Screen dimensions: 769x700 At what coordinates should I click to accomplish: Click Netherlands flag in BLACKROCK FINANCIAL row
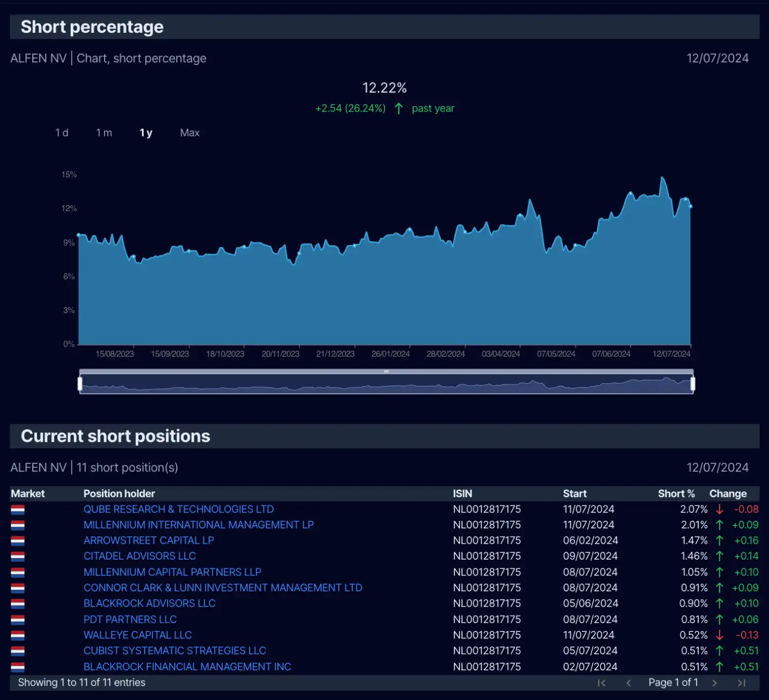coord(17,667)
